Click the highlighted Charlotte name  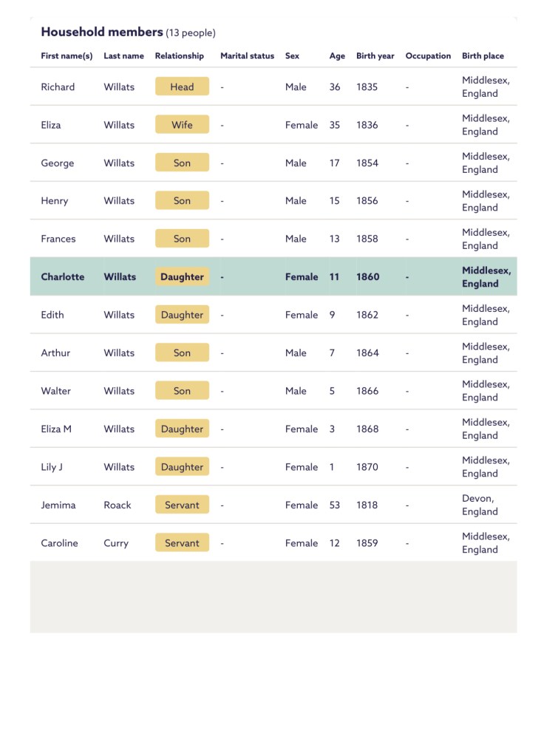pos(63,277)
